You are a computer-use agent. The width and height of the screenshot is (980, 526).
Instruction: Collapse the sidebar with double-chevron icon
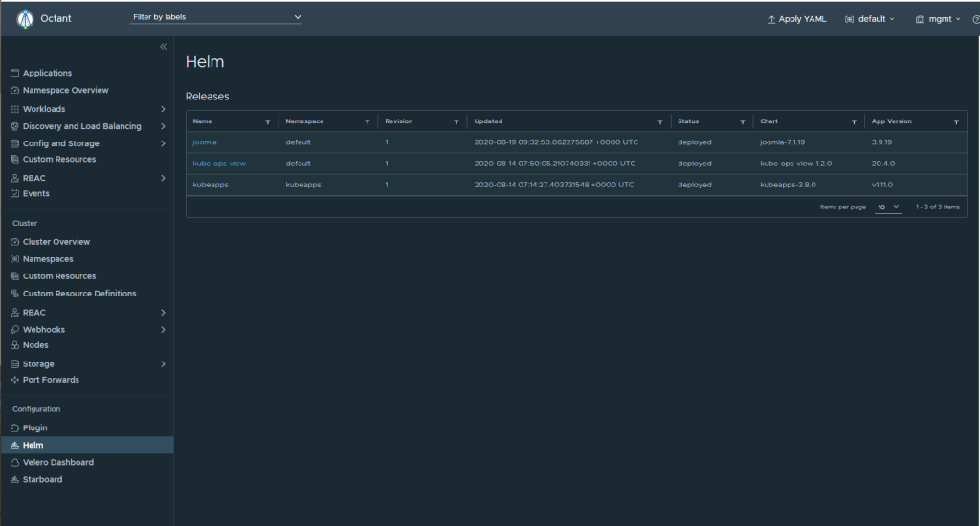[x=163, y=47]
